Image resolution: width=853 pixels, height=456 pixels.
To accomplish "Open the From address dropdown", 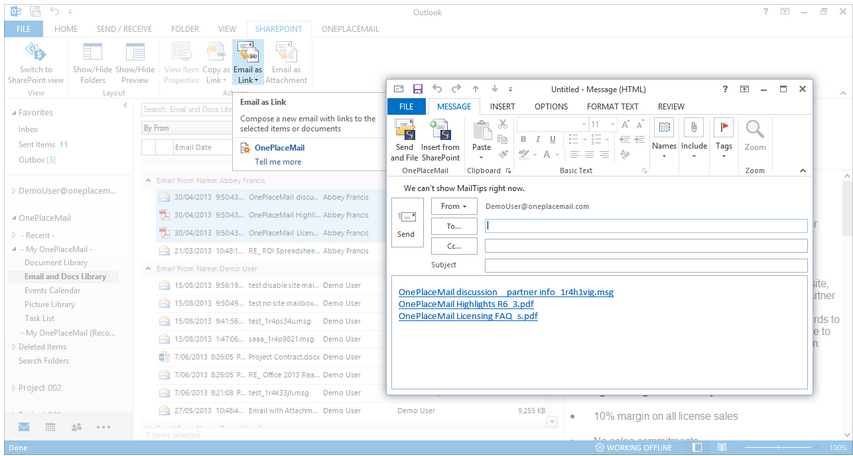I will pyautogui.click(x=454, y=206).
